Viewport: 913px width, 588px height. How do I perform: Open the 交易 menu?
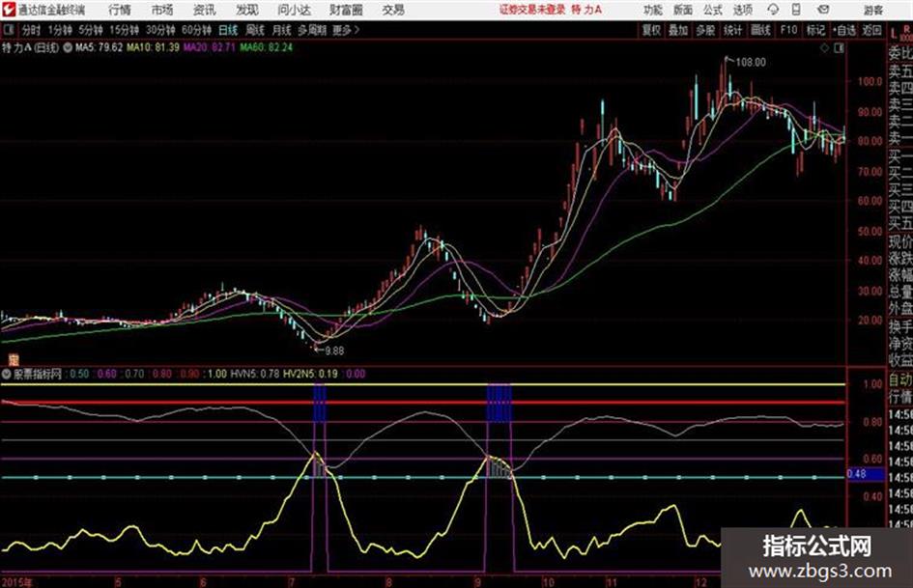pos(393,10)
